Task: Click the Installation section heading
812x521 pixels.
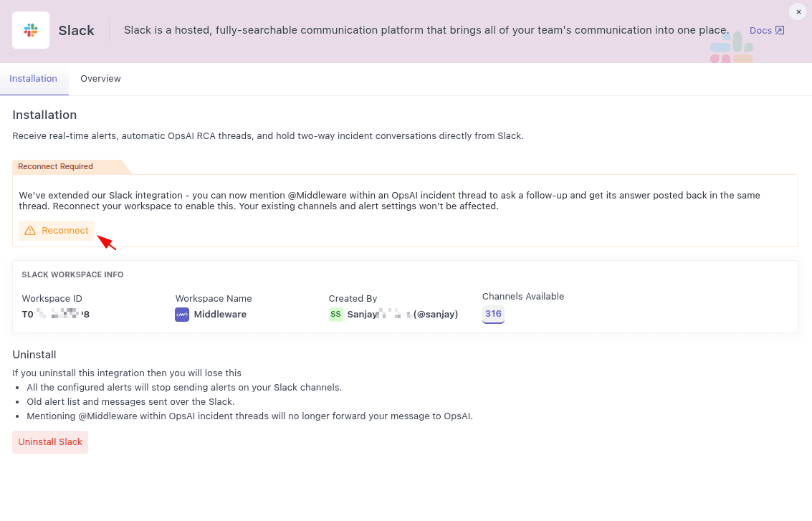Action: (x=44, y=115)
